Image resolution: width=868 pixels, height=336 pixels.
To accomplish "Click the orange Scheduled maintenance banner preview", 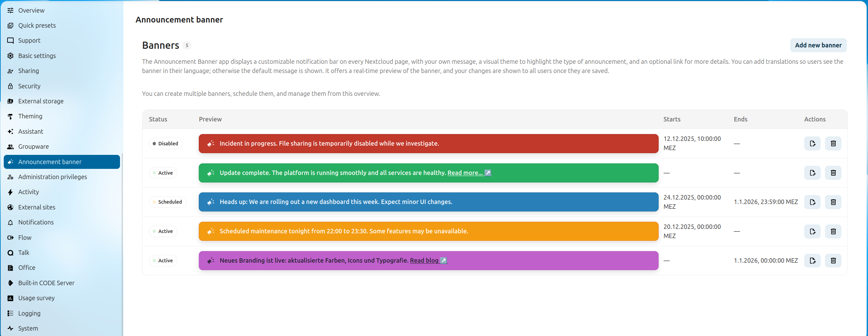I will tap(429, 231).
